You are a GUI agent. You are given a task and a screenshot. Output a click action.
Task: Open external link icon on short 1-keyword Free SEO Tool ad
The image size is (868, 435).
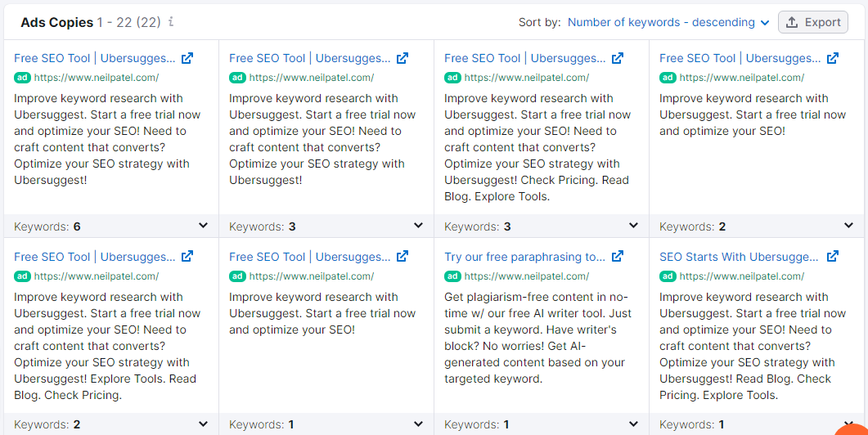click(x=403, y=256)
